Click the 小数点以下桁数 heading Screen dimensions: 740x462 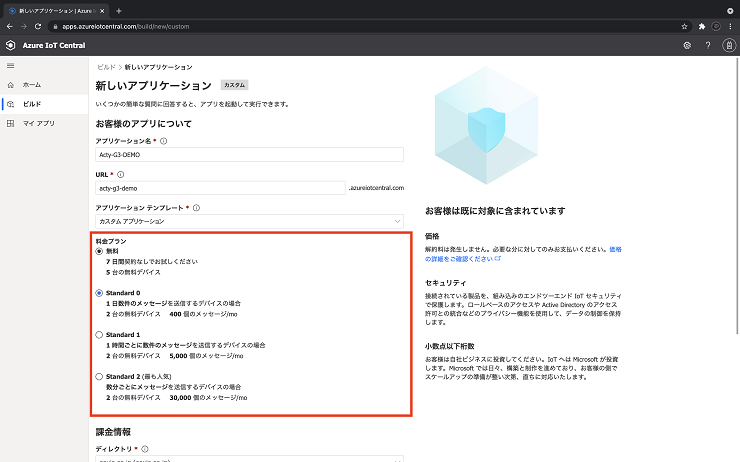coord(449,346)
